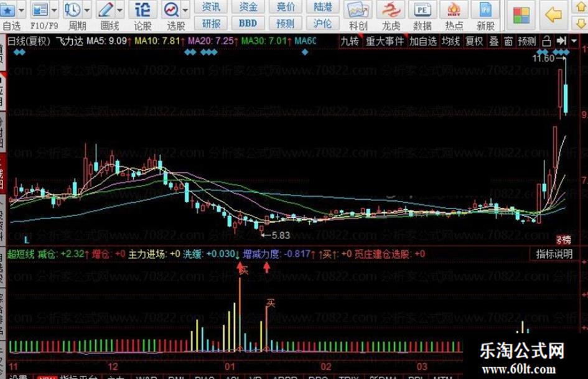Click the 日线(复权) period label
Viewport: 588px width, 379px height.
[x=29, y=41]
